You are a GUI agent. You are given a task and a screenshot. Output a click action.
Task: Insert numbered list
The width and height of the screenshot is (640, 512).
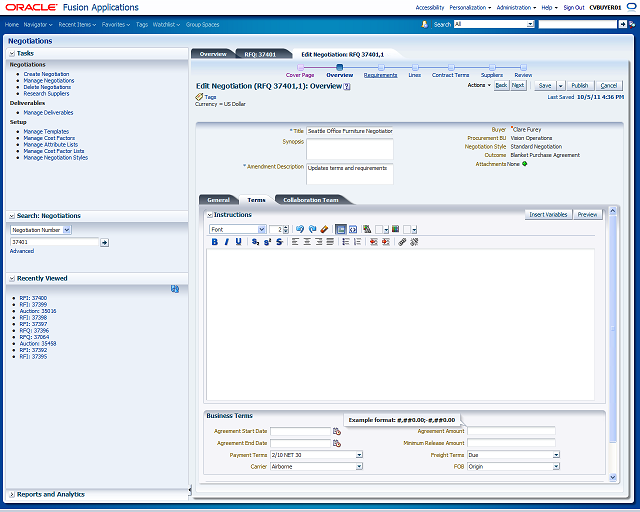pos(358,242)
